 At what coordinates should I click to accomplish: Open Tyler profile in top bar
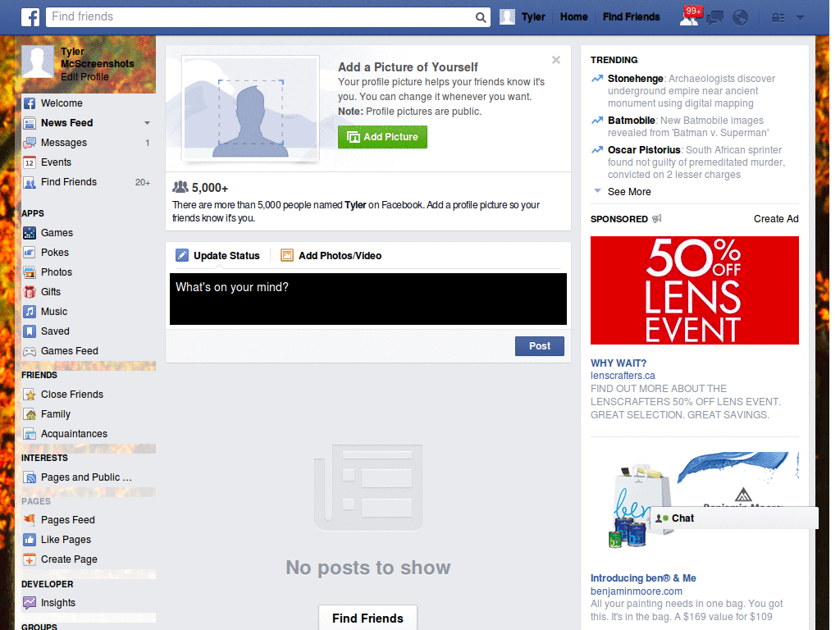[x=523, y=17]
